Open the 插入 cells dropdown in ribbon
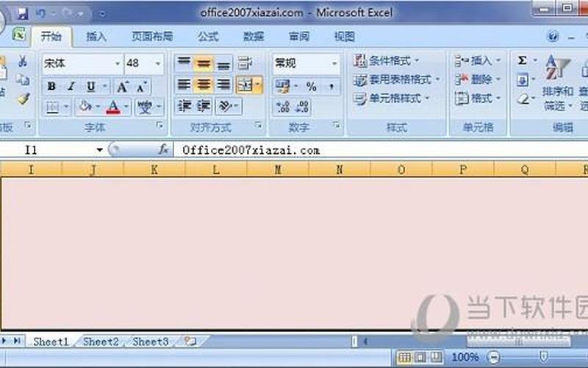The height and width of the screenshot is (368, 588). 478,60
